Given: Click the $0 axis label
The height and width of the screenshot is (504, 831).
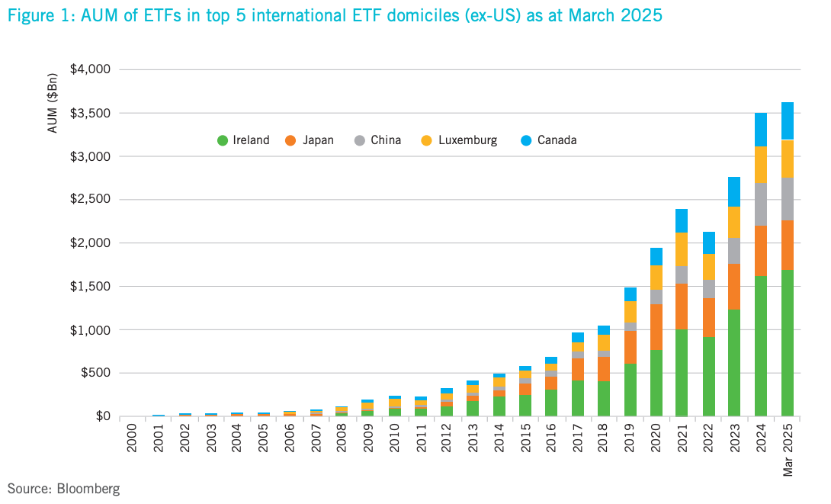Looking at the screenshot, I should tap(103, 416).
